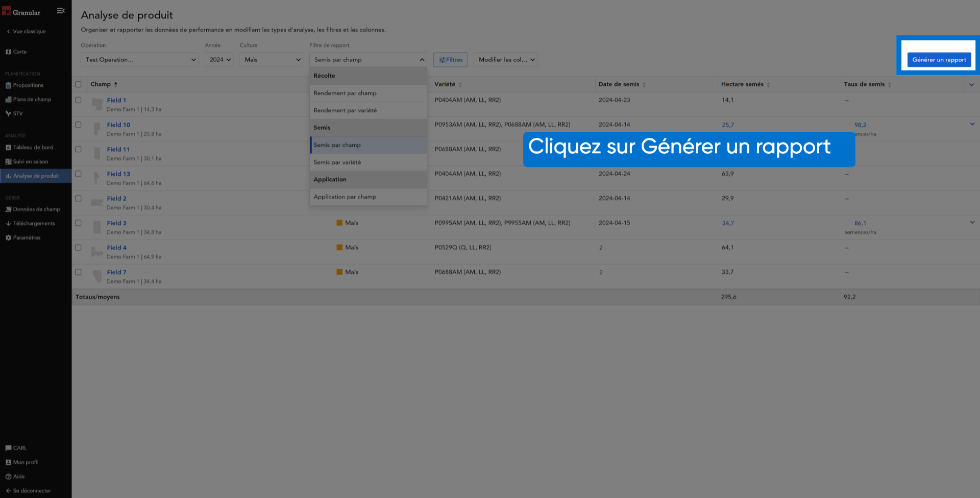Sort by Hectare semés
This screenshot has width=980, height=498.
768,85
